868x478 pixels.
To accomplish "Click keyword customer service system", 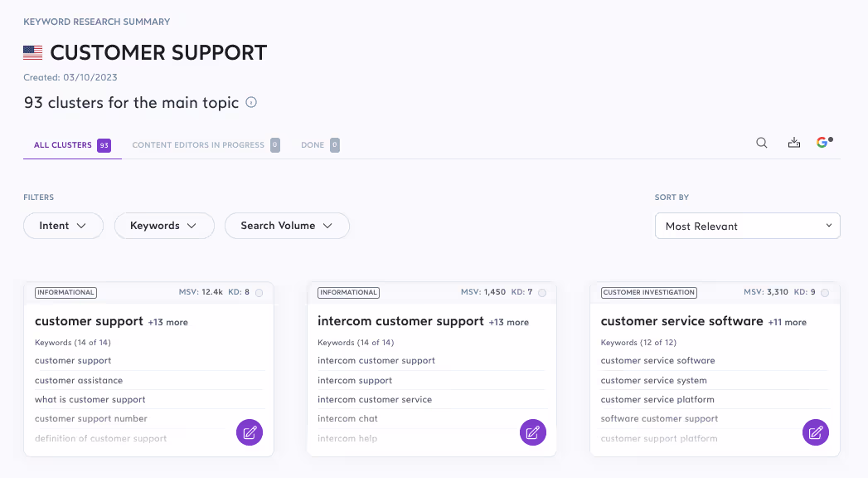I will [654, 381].
